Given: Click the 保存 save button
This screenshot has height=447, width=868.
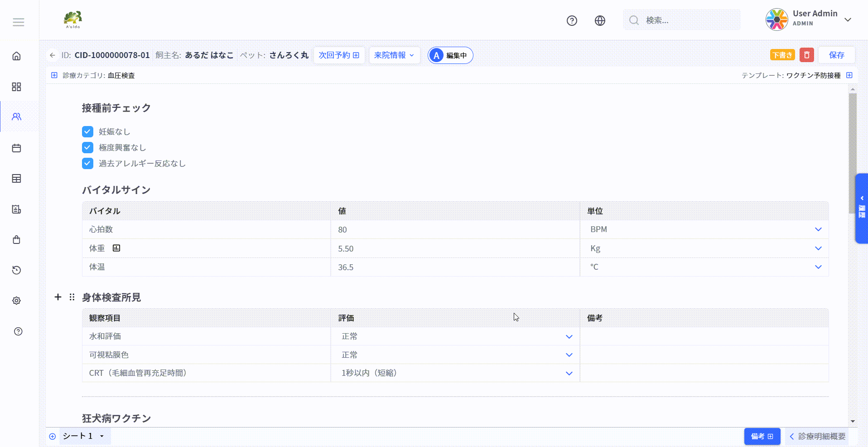Looking at the screenshot, I should pyautogui.click(x=836, y=55).
